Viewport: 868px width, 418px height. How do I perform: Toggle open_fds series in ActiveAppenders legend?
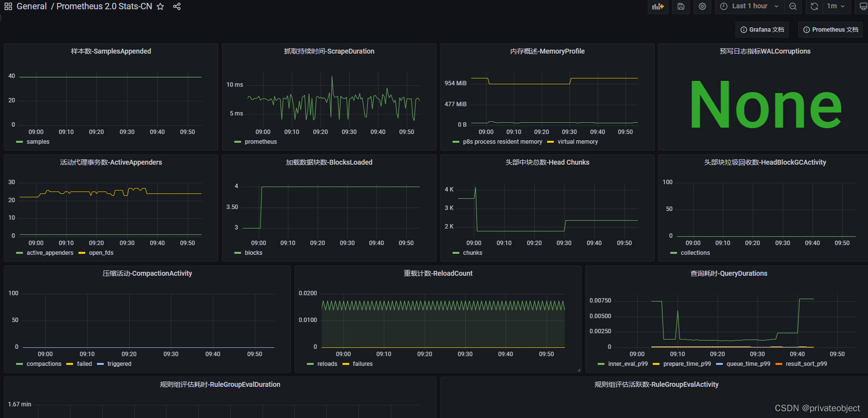pos(101,253)
